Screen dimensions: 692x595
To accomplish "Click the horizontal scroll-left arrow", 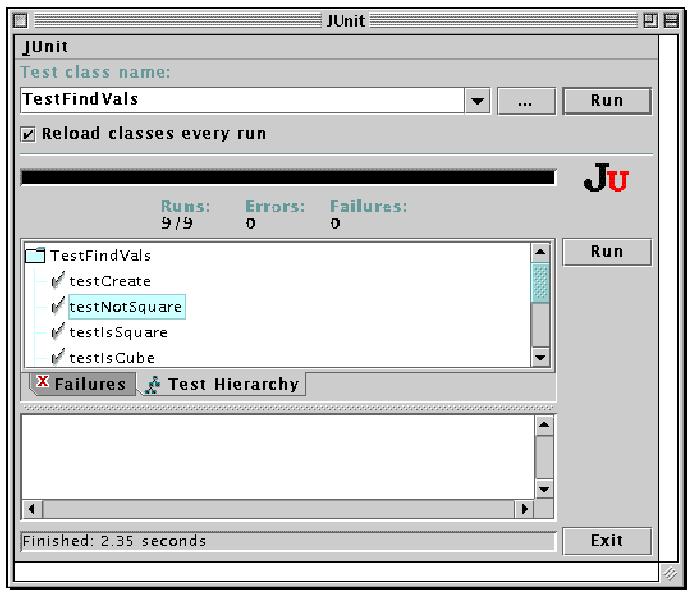I will pos(32,509).
